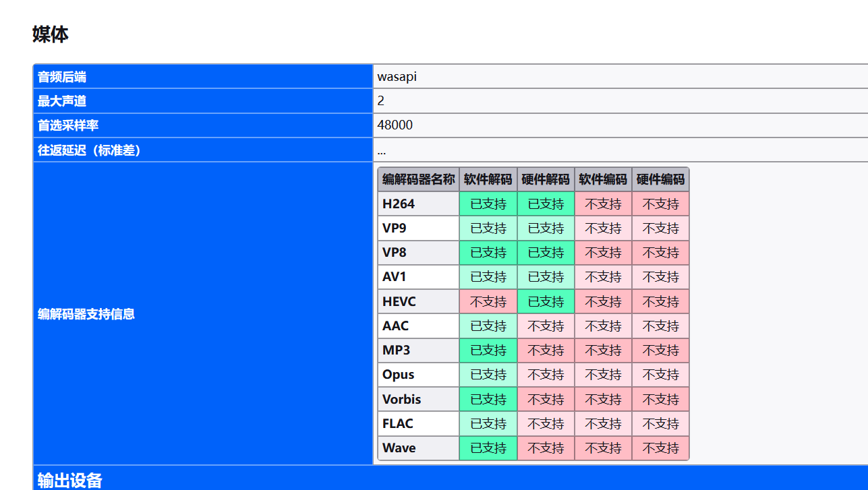Select the AAC codec name cell

[419, 326]
